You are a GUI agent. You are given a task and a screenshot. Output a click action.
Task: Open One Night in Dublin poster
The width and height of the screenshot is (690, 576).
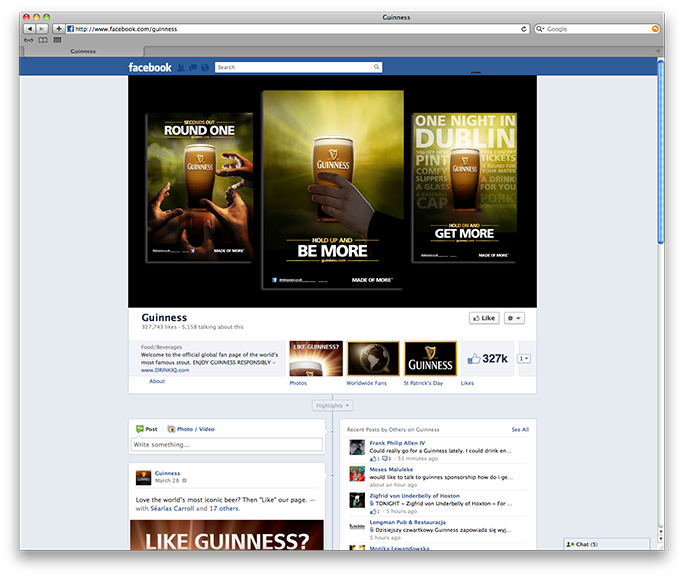point(464,188)
